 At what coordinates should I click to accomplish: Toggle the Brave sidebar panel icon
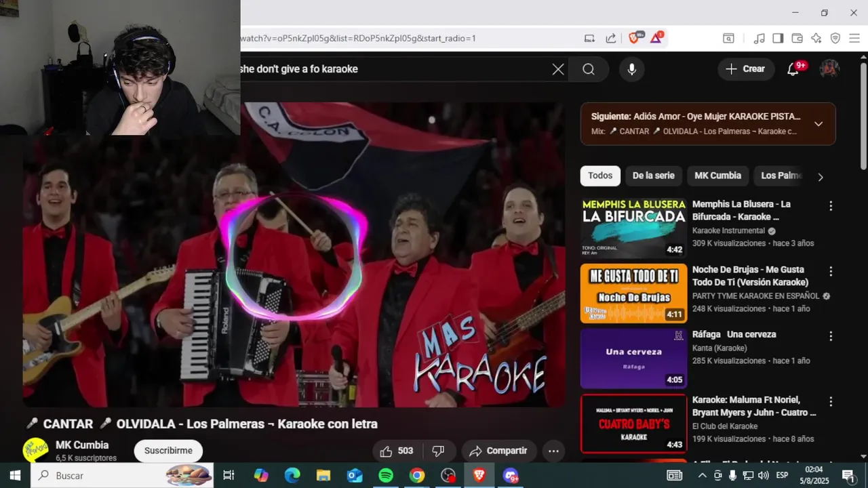tap(778, 38)
